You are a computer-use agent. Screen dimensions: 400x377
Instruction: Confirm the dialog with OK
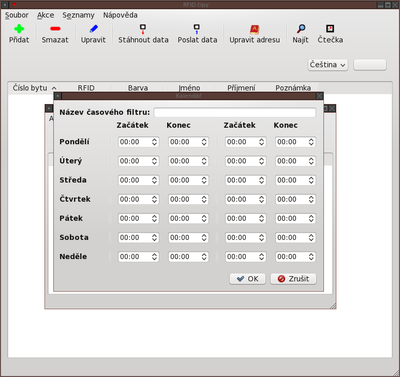(x=247, y=279)
